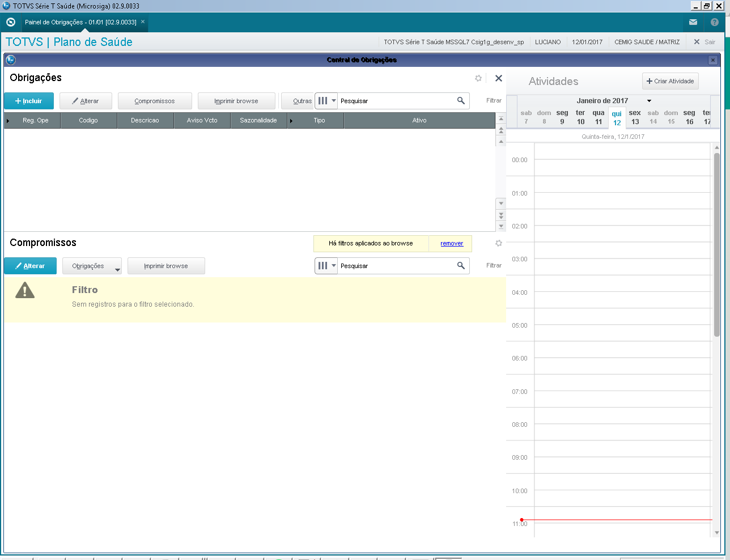
Task: Open the Obrigações panel settings gear
Action: point(478,78)
